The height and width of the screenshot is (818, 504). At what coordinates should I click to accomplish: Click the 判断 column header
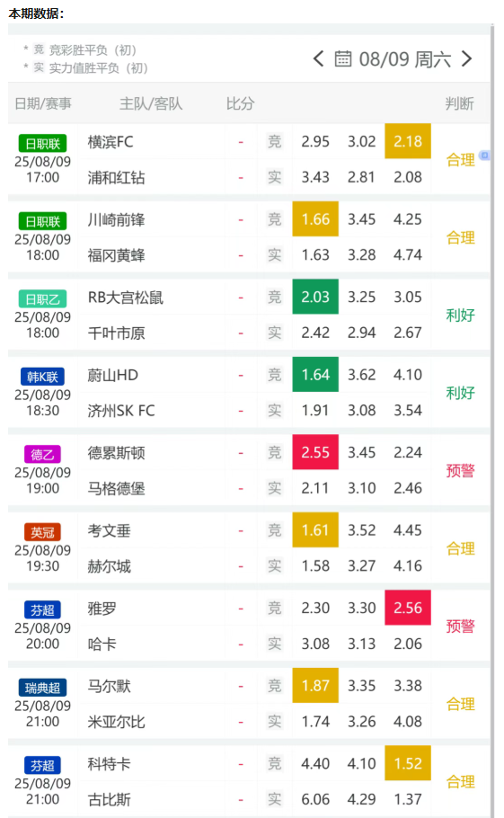click(x=460, y=103)
